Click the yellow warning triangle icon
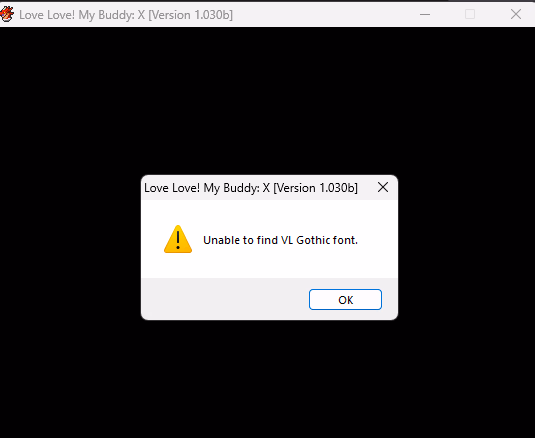Screen dimensions: 535x438 178,239
